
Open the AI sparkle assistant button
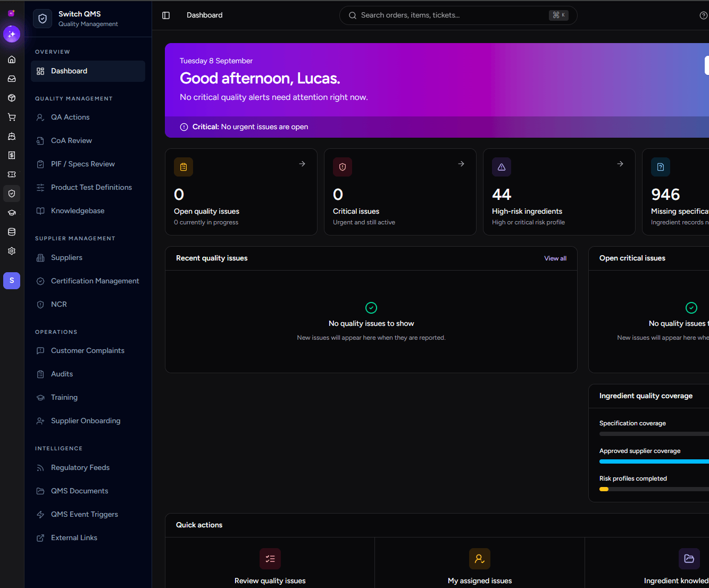[x=12, y=34]
